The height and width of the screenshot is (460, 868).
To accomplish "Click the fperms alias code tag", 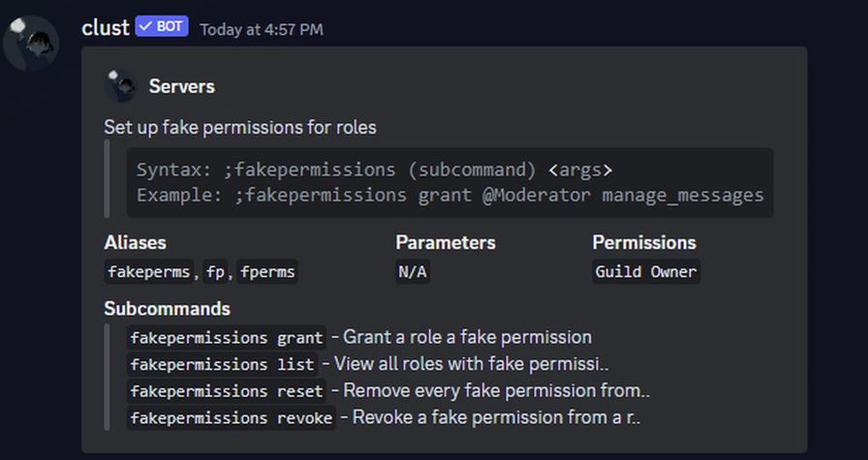I will click(x=267, y=272).
